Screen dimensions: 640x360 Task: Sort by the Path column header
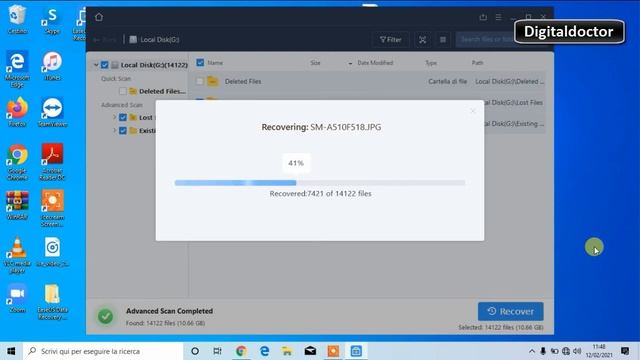477,63
